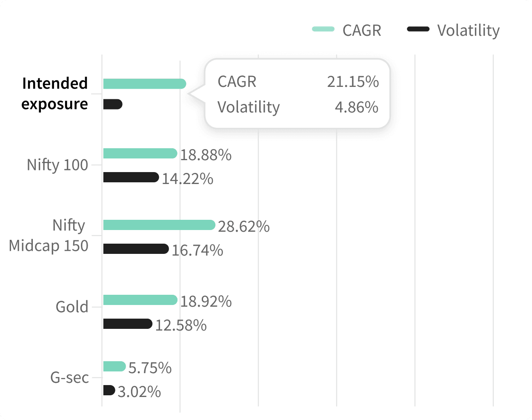
Task: Click the tooltip showing CAGR 21.15%
Action: tap(297, 94)
